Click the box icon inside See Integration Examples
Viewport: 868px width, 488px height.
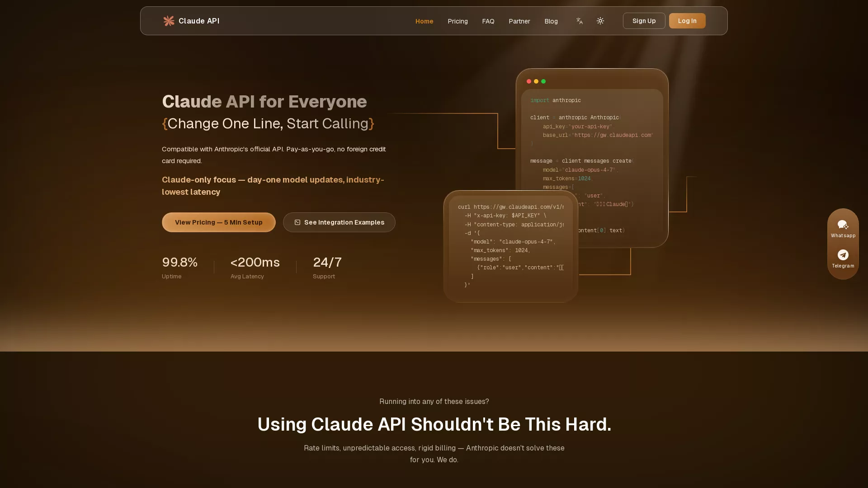tap(297, 222)
